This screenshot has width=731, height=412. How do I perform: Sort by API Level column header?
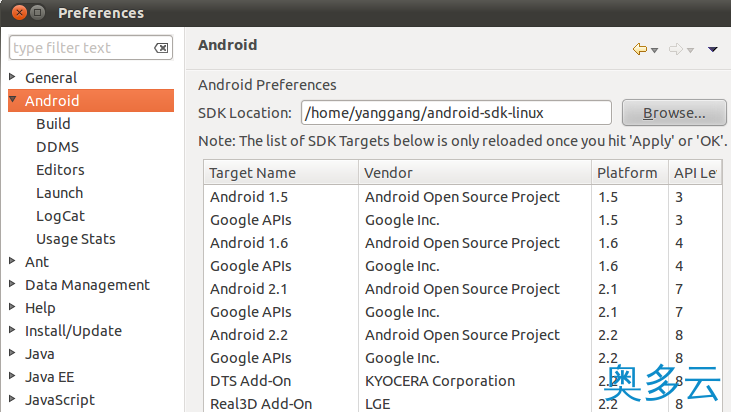(695, 172)
